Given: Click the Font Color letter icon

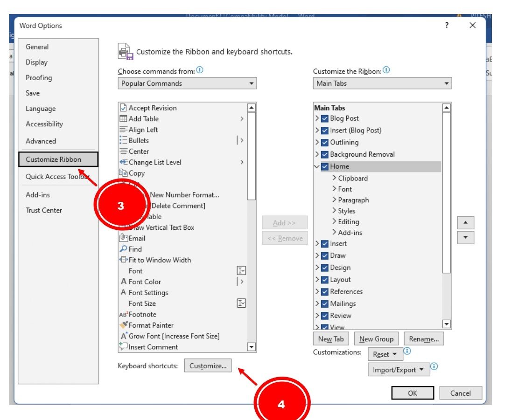Looking at the screenshot, I should click(x=124, y=282).
